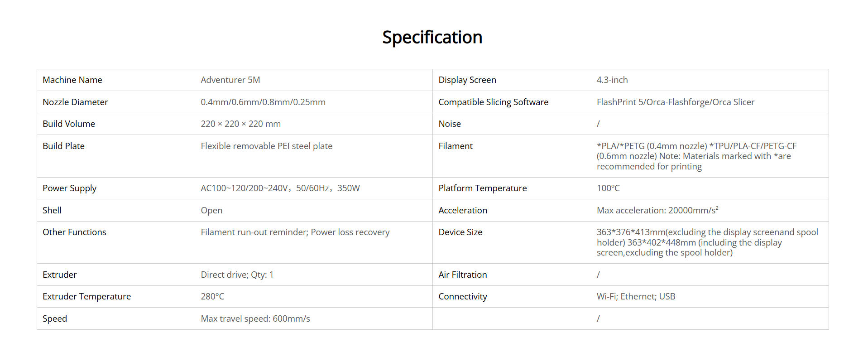Screen dimensions: 868x357
Task: Click the Direct drive; Qty: 1 value
Action: 237,275
